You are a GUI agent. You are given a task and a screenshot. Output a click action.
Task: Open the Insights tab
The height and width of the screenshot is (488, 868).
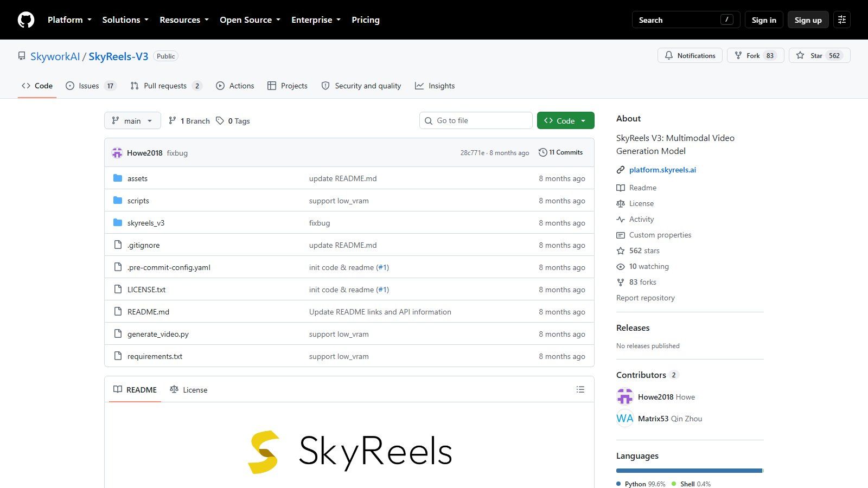point(435,86)
